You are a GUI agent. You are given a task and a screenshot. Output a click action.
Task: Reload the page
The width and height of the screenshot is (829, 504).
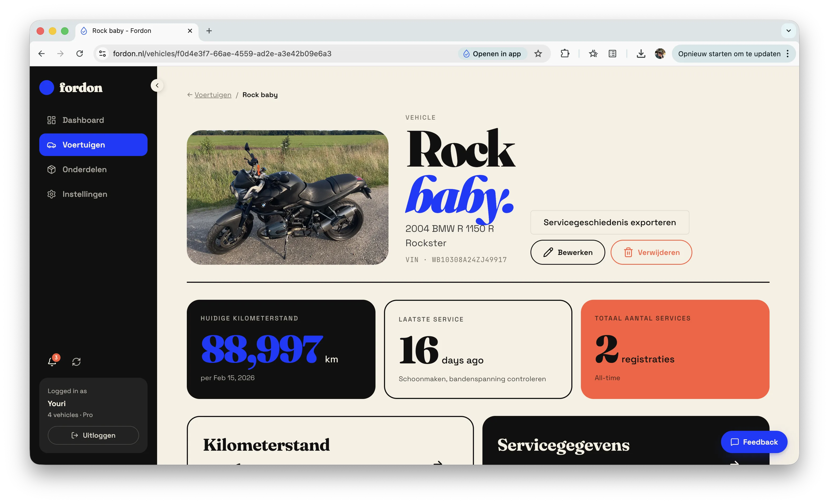[80, 54]
